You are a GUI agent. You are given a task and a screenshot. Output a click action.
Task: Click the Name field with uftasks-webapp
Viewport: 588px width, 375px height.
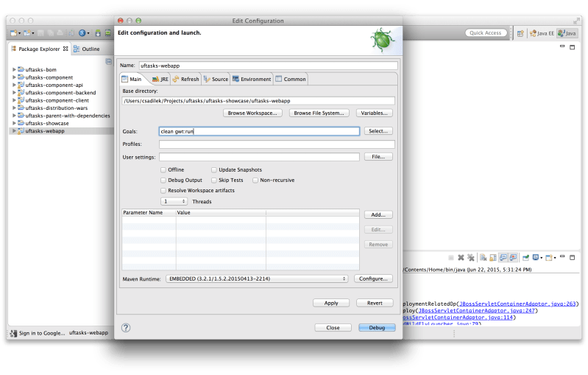268,66
